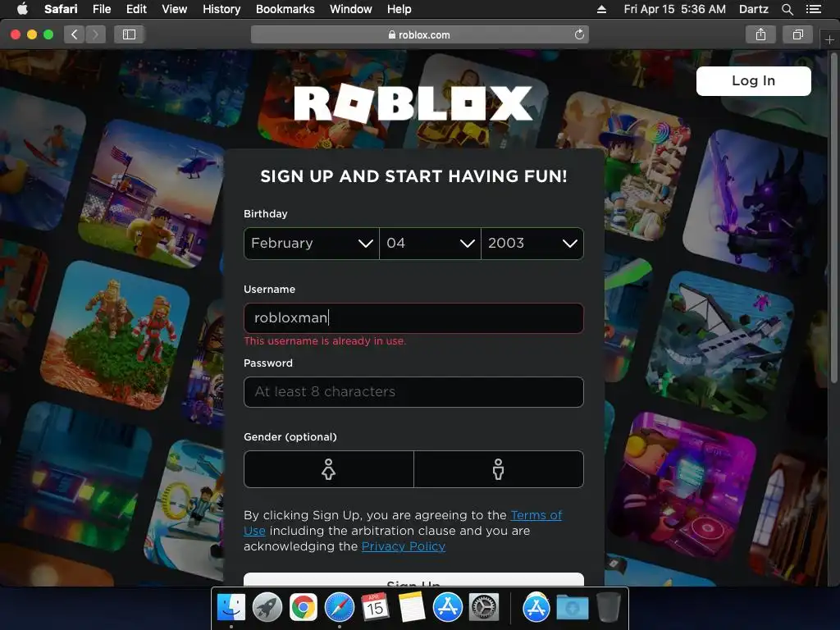Open the Safari menu
840x630 pixels.
61,9
